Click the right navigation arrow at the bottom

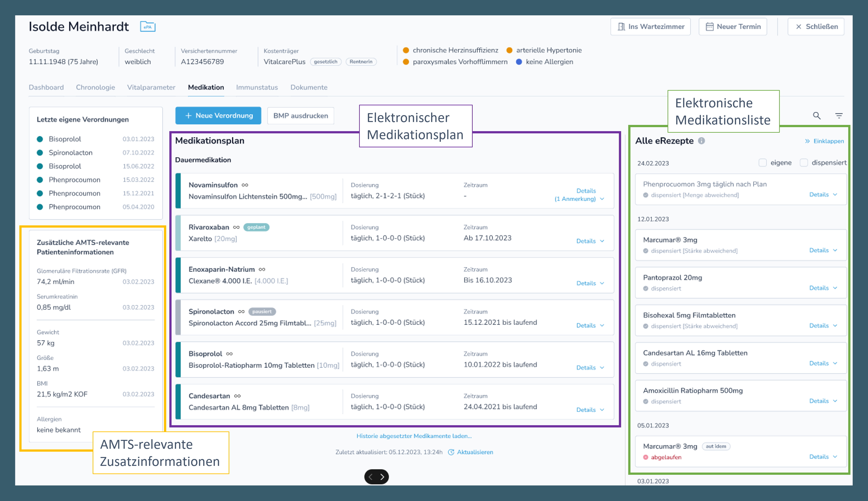pyautogui.click(x=383, y=477)
